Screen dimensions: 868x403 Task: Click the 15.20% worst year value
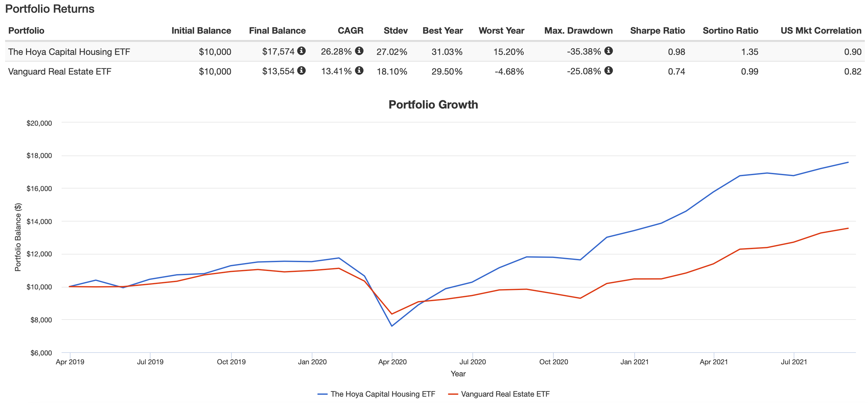click(509, 51)
